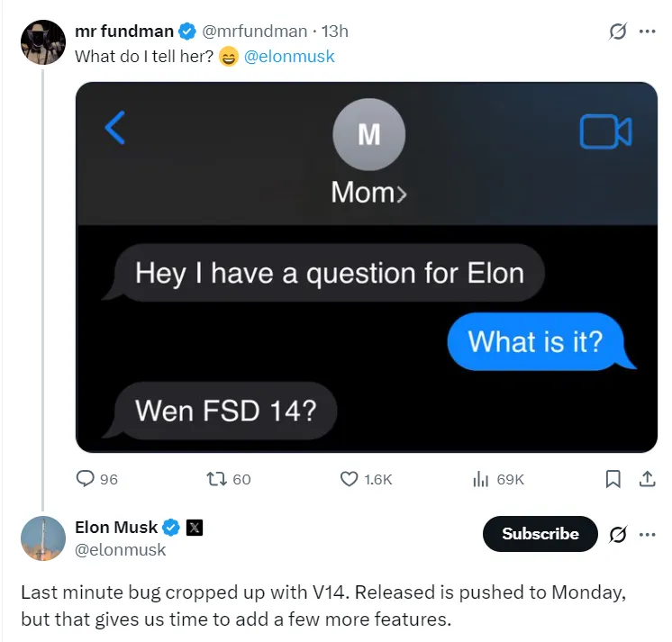
Task: View post analytics showing 69K
Action: [480, 480]
